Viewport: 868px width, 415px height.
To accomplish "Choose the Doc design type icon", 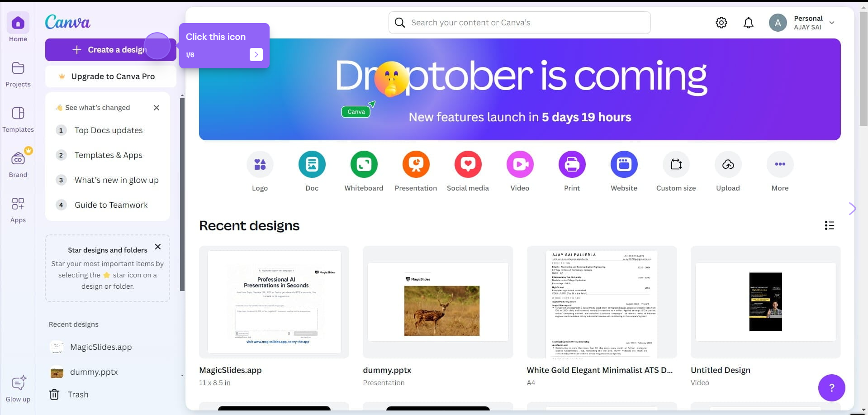I will tap(312, 164).
